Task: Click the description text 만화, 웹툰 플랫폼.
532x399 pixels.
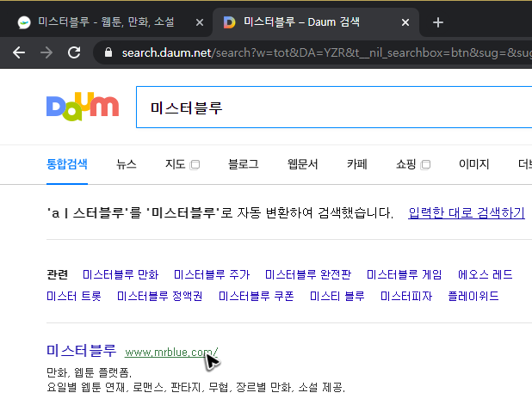Action: click(x=89, y=373)
